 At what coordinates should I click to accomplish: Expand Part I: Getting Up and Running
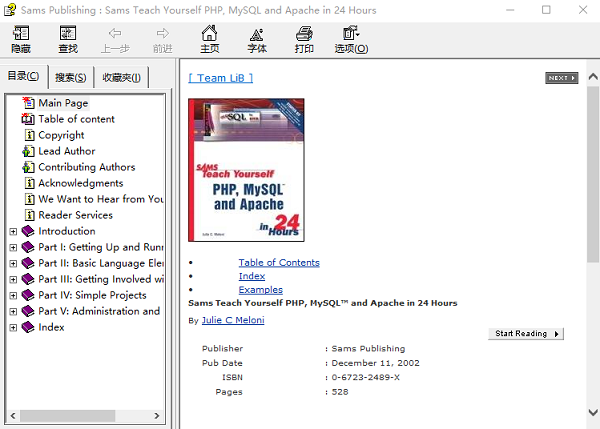(13, 247)
